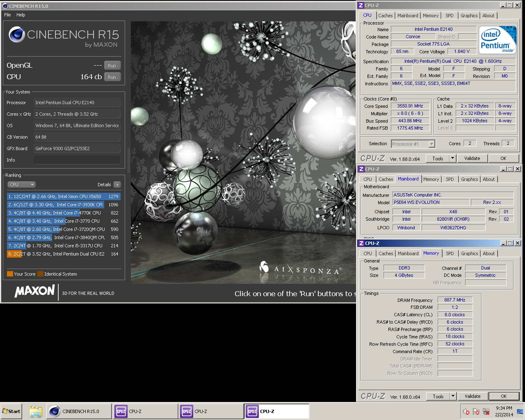Click OK in top CPU-Z window
The height and width of the screenshot is (420, 525).
(503, 158)
